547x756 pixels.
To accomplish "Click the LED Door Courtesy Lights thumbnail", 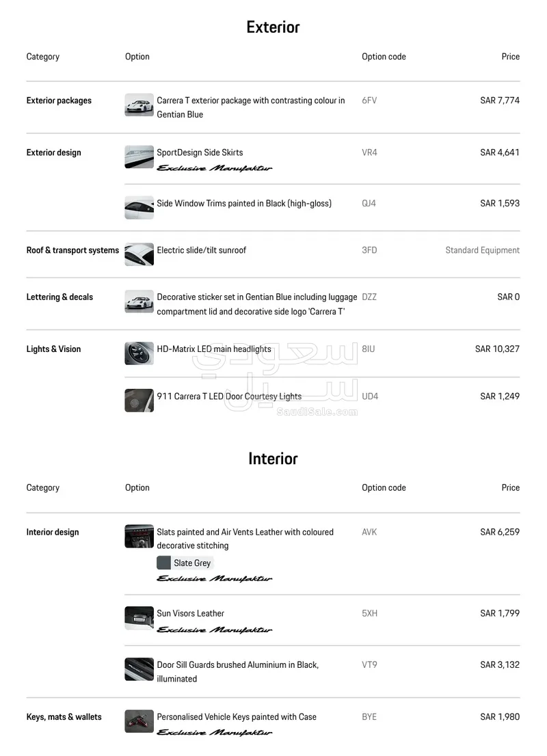I will [139, 401].
